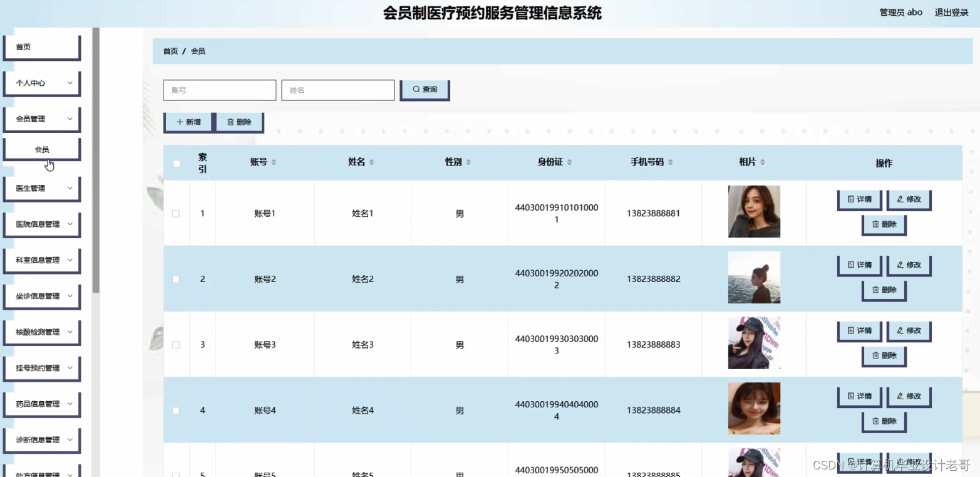Expand the 个人中心 sidebar menu
Screen dimensions: 980x477
click(x=42, y=83)
